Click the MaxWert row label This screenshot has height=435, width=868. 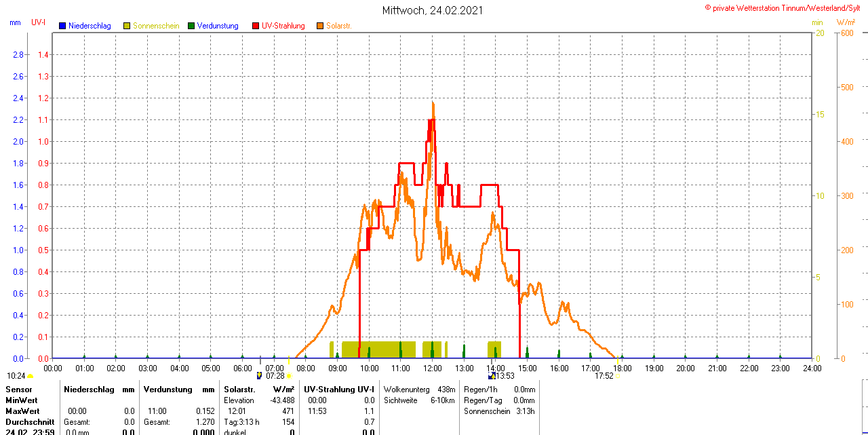[22, 411]
